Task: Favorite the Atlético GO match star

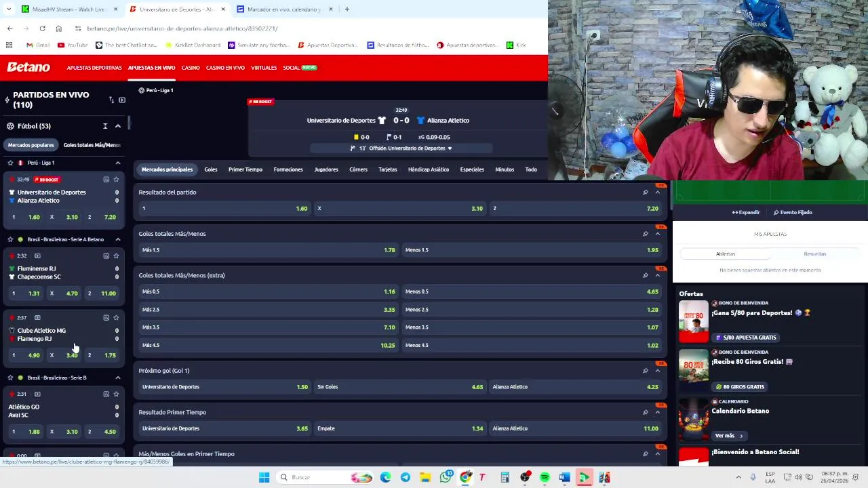Action: coord(116,394)
